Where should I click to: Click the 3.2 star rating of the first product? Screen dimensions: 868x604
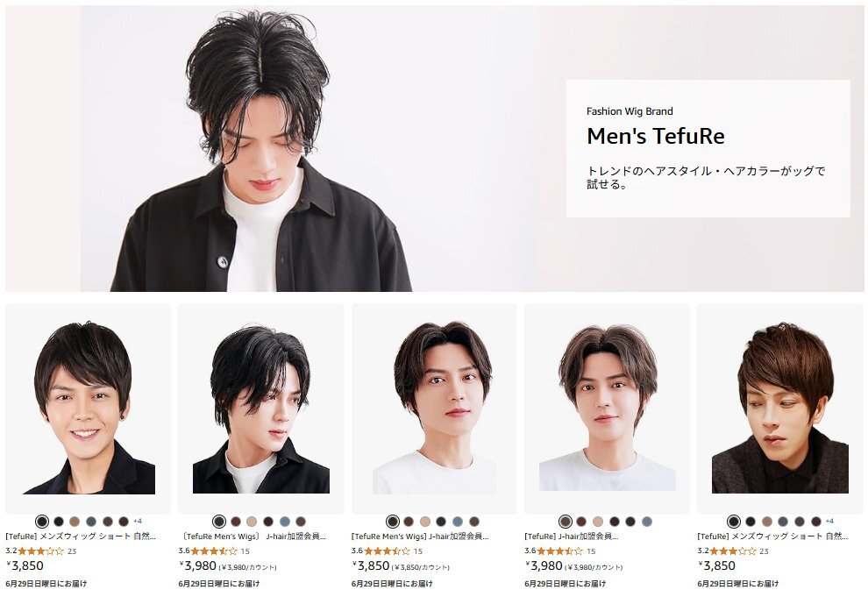point(34,551)
